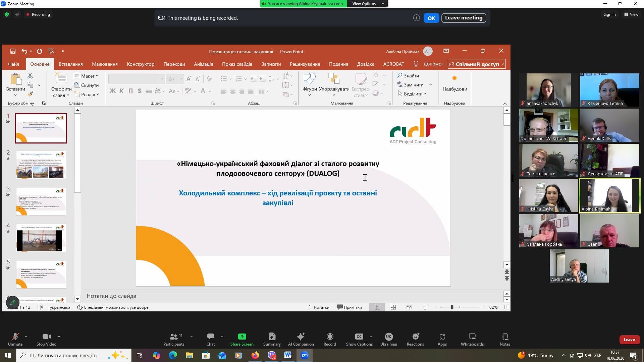Switch to the Конструктор ribbon tab
Viewport: 644px width, 362px height.
point(141,64)
